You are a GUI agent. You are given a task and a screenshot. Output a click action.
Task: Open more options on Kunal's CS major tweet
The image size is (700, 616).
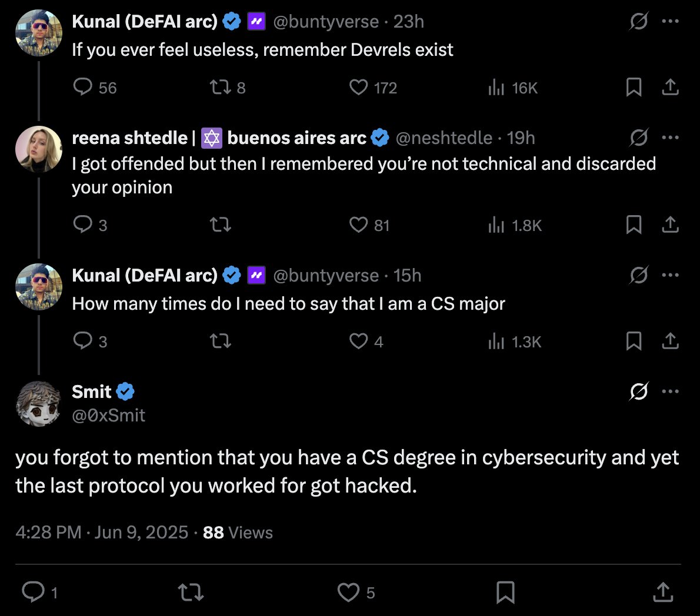tap(670, 275)
